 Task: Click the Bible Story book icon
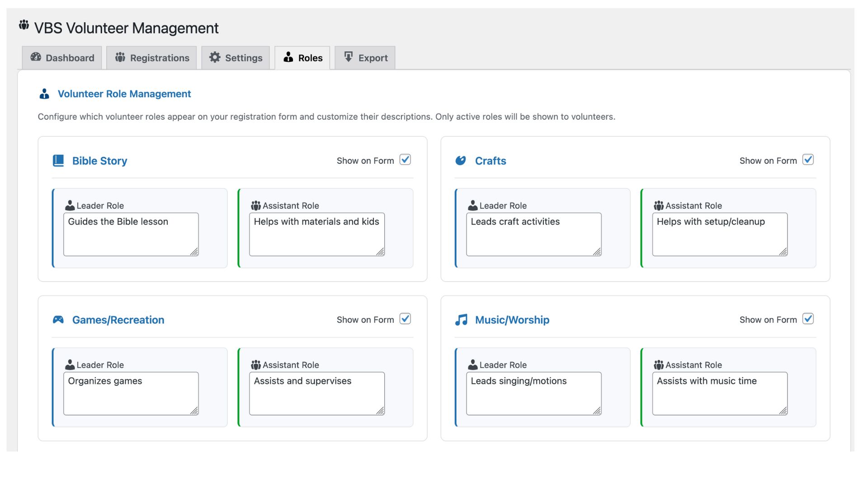coord(58,161)
